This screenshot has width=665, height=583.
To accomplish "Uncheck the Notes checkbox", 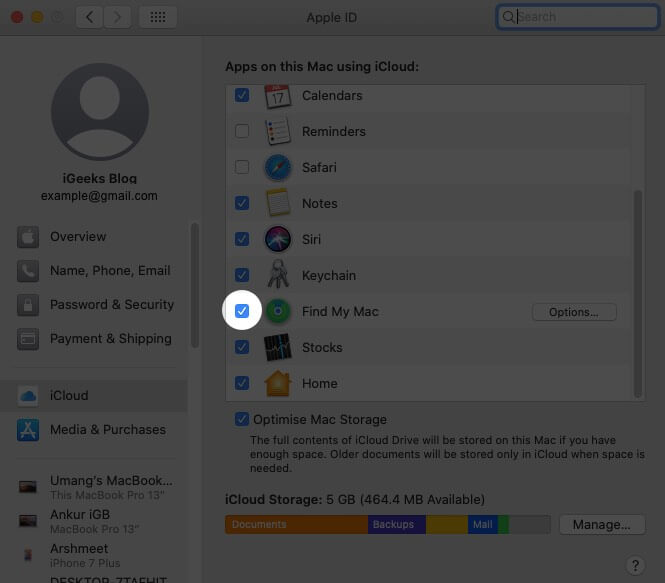I will coord(242,203).
